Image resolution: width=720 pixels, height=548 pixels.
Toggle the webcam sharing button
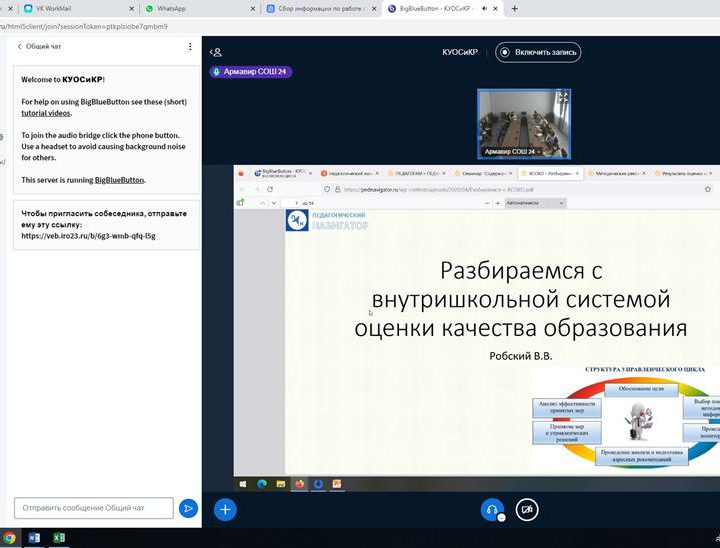pyautogui.click(x=527, y=509)
